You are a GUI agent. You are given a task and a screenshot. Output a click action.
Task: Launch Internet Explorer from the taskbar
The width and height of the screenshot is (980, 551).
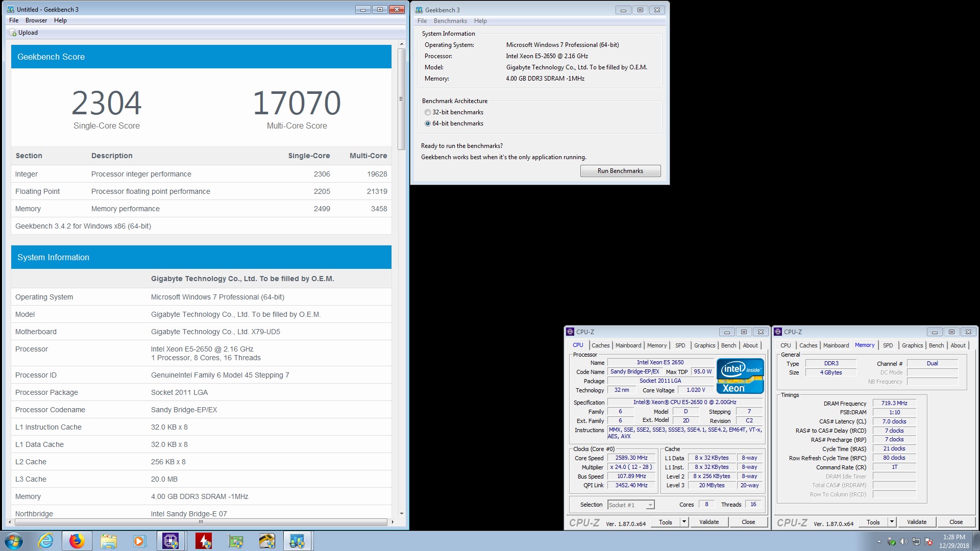46,541
